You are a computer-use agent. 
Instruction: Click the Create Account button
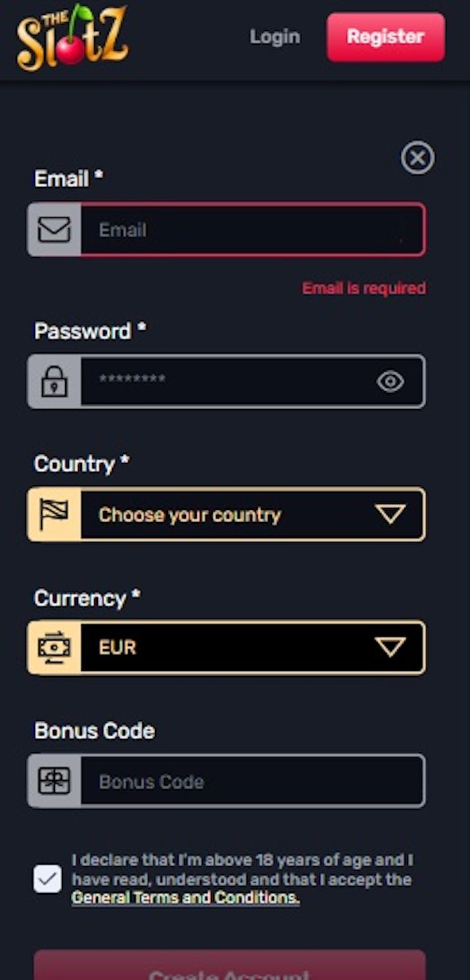pos(230,965)
